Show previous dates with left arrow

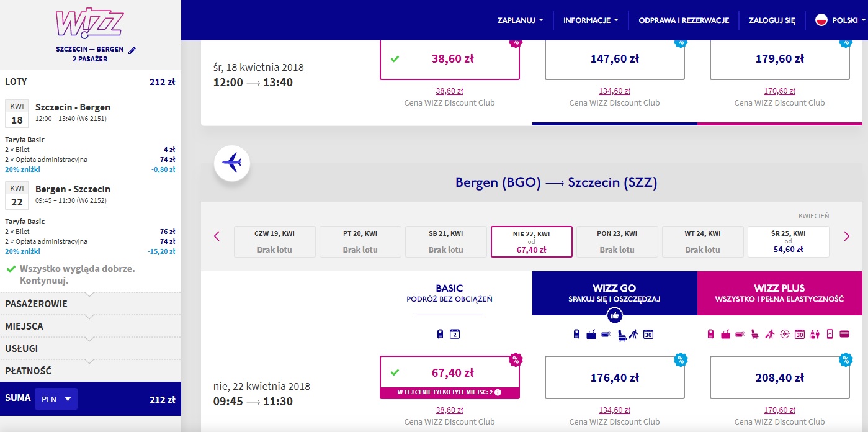click(x=217, y=236)
